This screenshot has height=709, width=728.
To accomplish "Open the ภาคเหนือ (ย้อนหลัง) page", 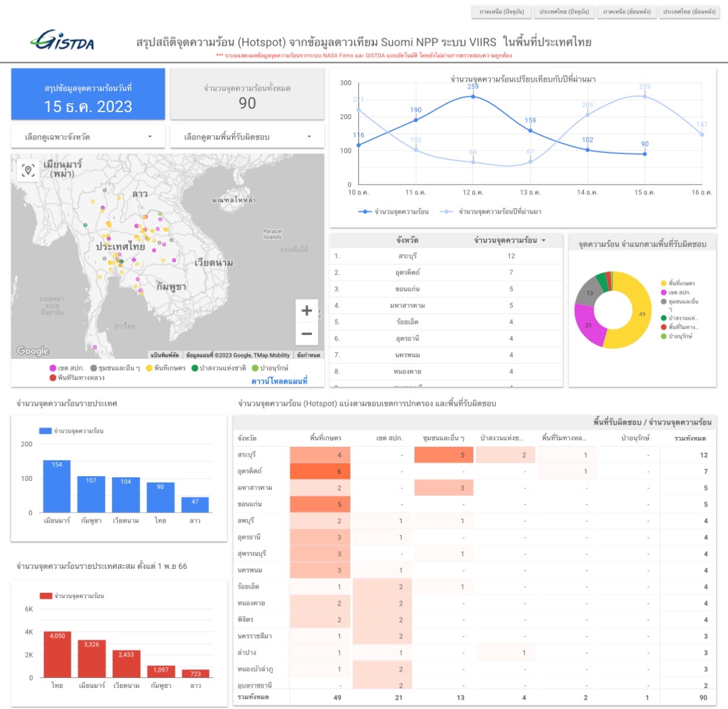I will pos(627,12).
